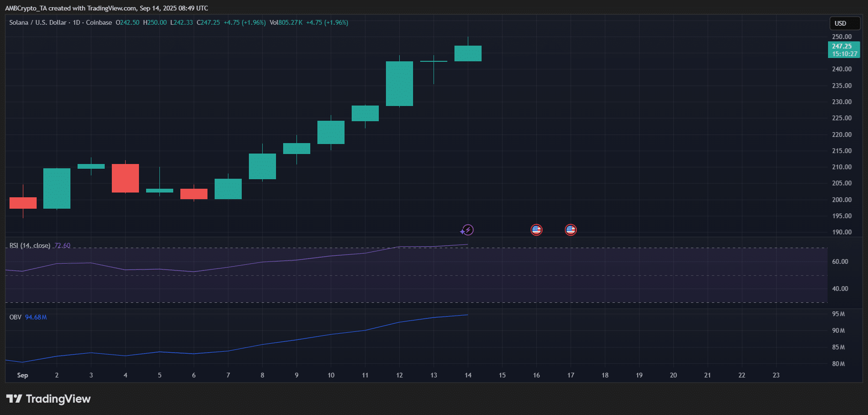Image resolution: width=868 pixels, height=415 pixels.
Task: Click the OBV value 94.68M
Action: (x=36, y=317)
